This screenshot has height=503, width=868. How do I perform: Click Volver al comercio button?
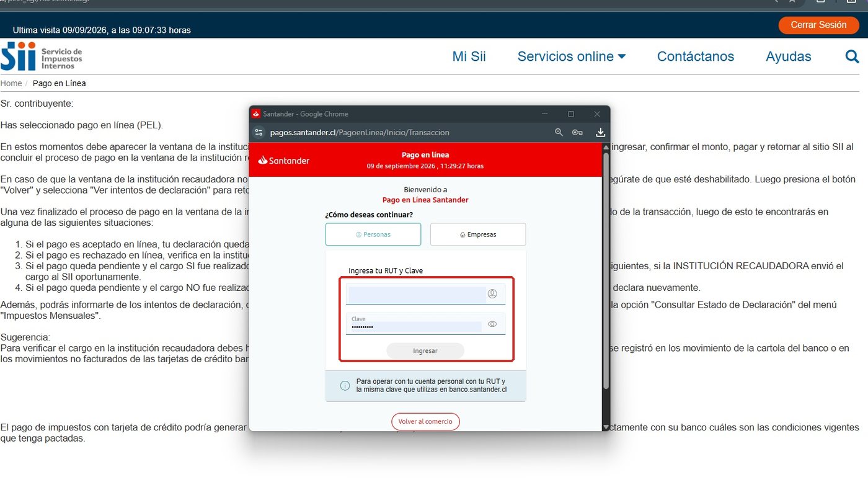[x=425, y=421]
